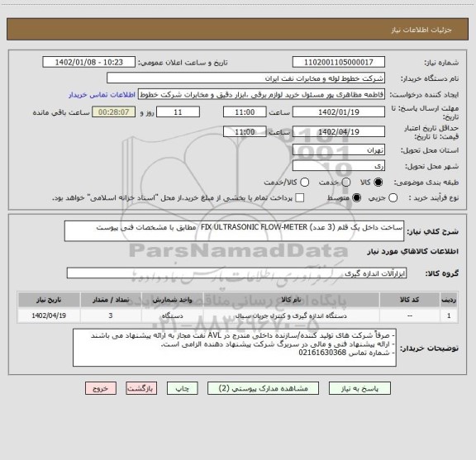Click the need date cell 1402/04/19 in table
Viewport: 476px width, 460px height.
(49, 315)
